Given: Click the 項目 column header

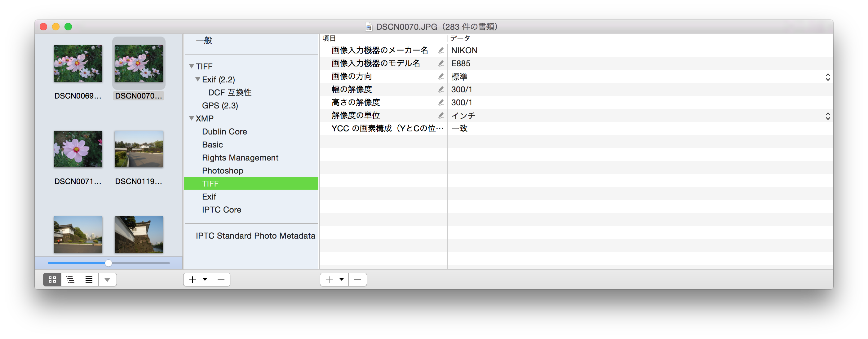Looking at the screenshot, I should pos(383,38).
